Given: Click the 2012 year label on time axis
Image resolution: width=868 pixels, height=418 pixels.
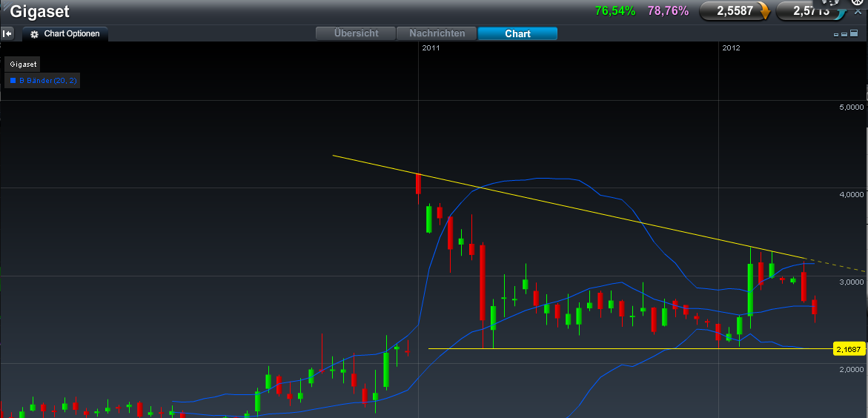Looking at the screenshot, I should point(731,48).
